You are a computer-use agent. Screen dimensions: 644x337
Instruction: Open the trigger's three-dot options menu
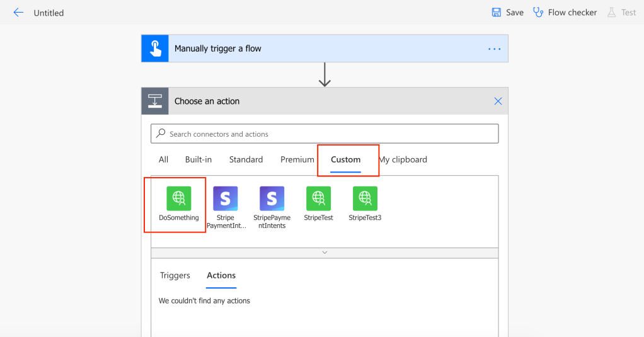[x=494, y=49]
